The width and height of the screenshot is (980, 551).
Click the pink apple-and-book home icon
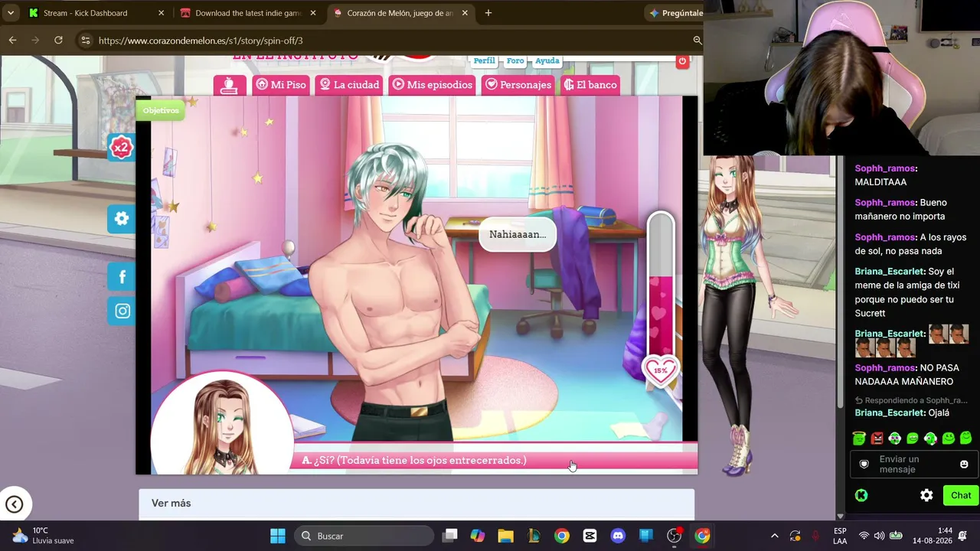click(230, 85)
